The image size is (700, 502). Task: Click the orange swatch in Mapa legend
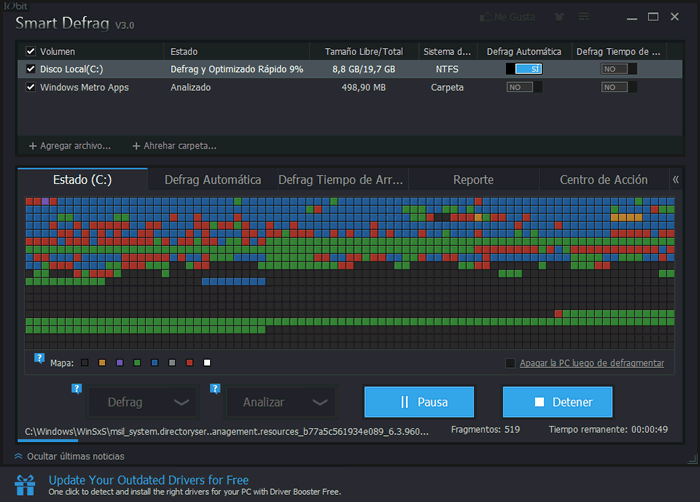102,363
